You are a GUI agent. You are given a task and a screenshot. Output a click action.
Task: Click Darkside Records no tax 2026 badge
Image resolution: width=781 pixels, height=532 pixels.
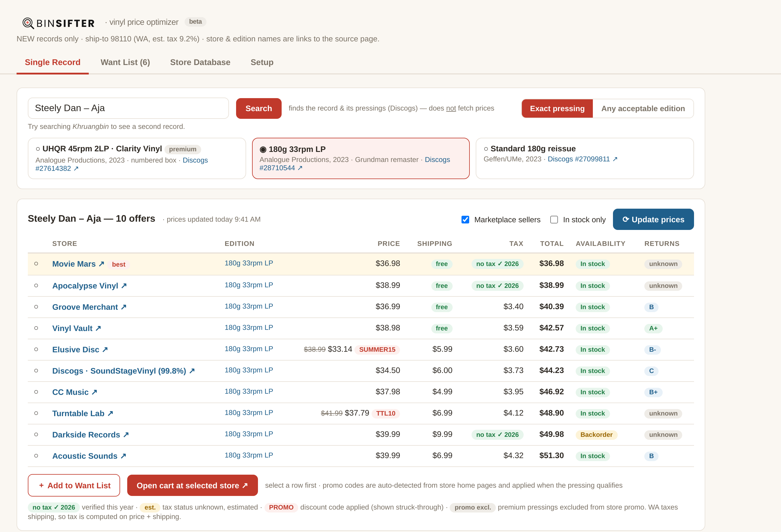click(x=497, y=435)
